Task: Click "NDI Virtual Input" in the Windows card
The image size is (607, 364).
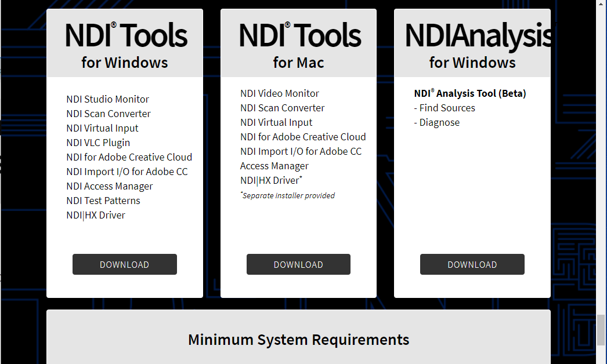Action: [x=102, y=128]
